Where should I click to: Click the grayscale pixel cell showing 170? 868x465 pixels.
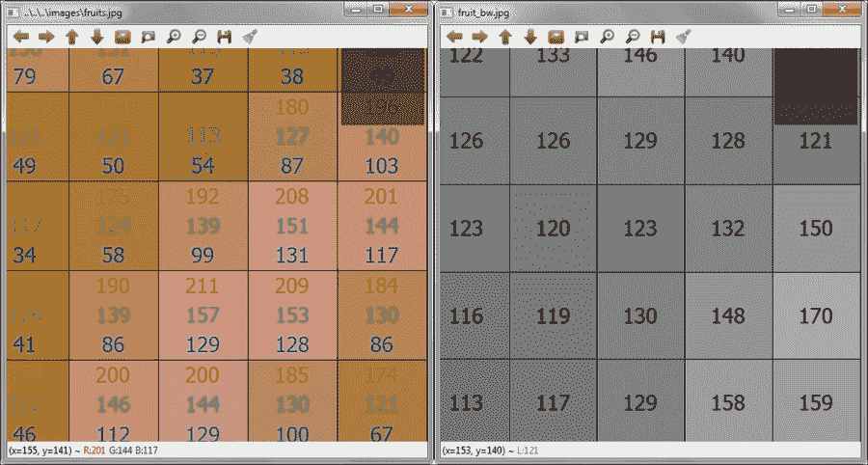[816, 315]
